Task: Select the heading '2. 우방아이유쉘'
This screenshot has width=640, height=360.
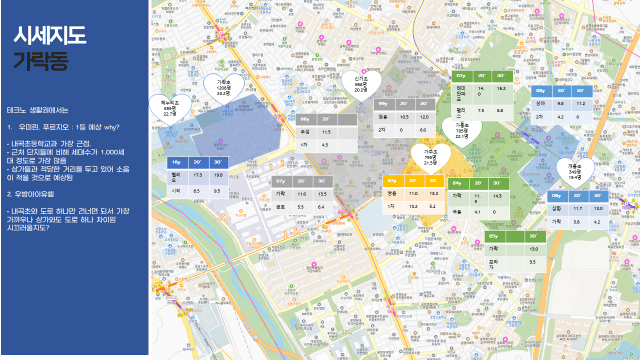Action: click(30, 194)
